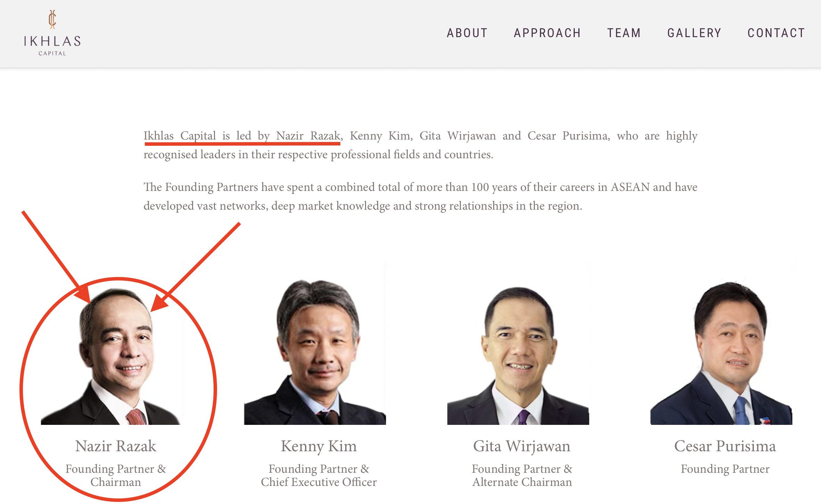Screen dimensions: 821x504
Task: Select TEAM in the navigation bar
Action: 624,33
